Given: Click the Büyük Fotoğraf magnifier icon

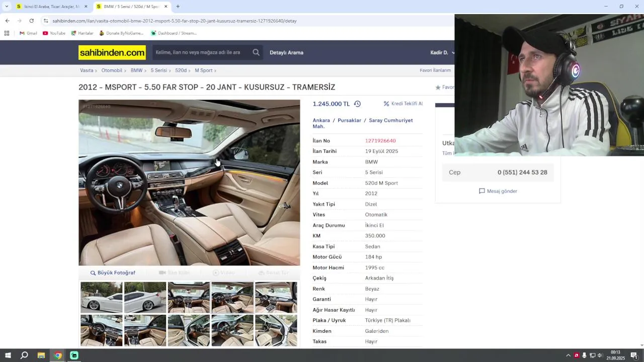Looking at the screenshot, I should point(93,273).
